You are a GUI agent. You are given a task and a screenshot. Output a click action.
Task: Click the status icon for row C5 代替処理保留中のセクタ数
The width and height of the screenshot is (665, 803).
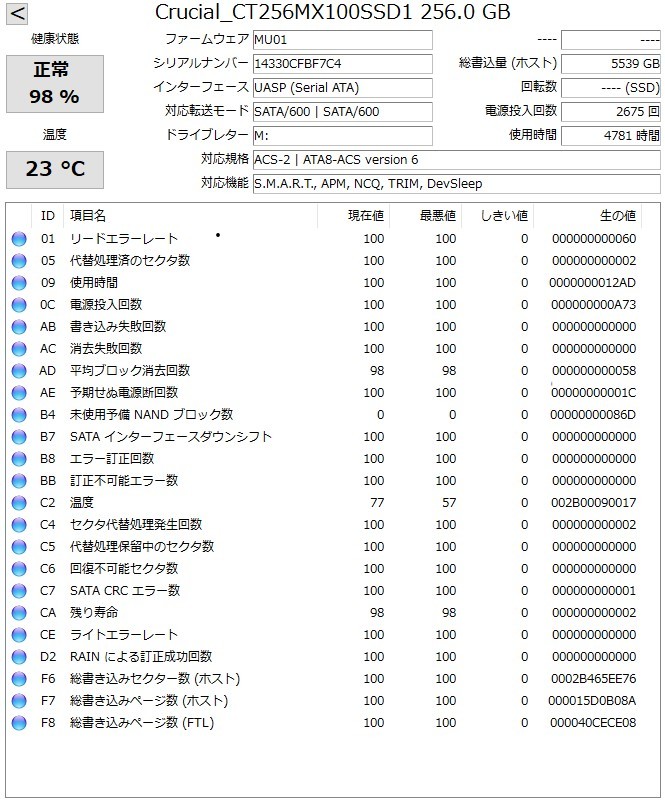tap(19, 547)
